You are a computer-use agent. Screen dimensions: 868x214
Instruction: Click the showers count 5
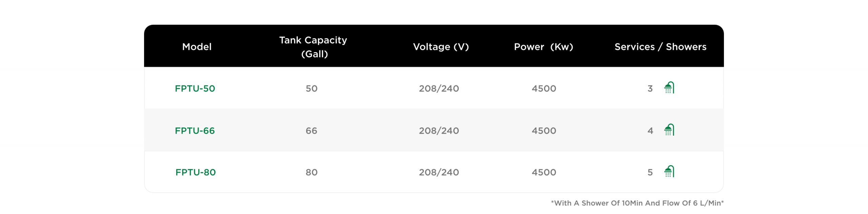[650, 173]
